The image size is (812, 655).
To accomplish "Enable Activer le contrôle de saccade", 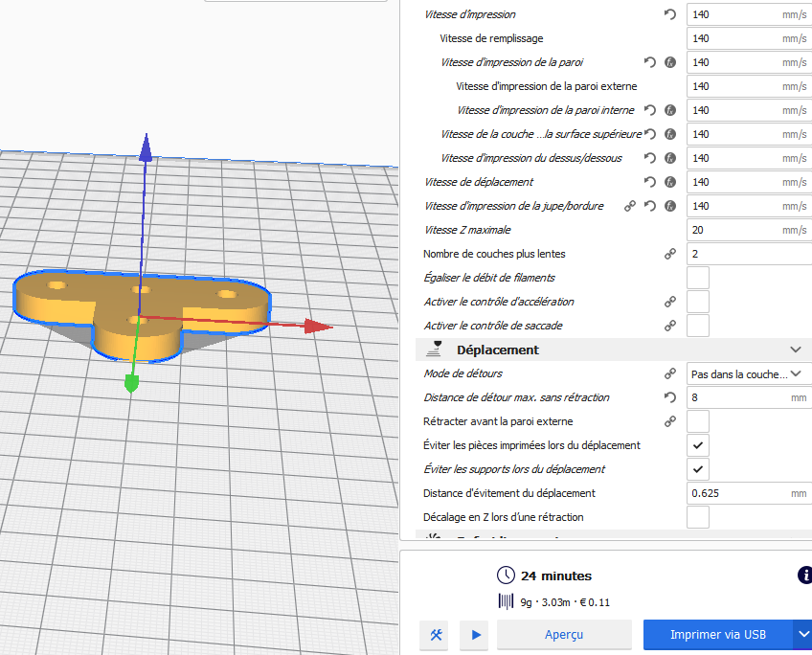I will click(697, 326).
